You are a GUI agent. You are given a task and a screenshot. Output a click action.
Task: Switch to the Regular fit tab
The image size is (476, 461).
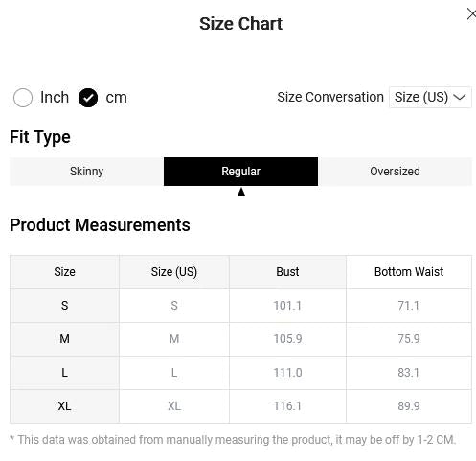point(240,172)
